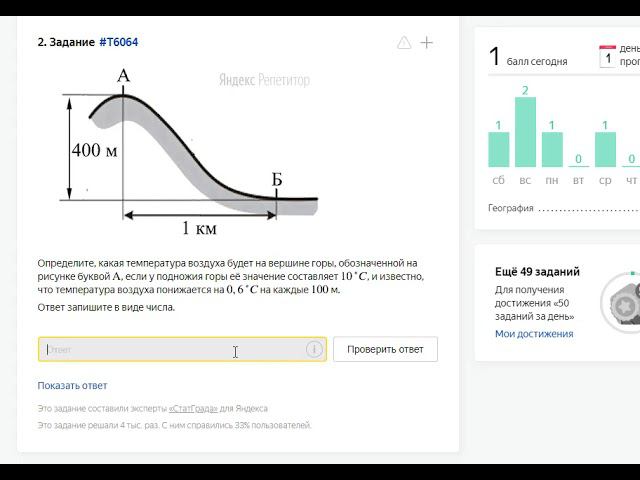Screen dimensions: 640x480
Task: Click the Saturday (сб) bar in chart
Action: (x=498, y=149)
